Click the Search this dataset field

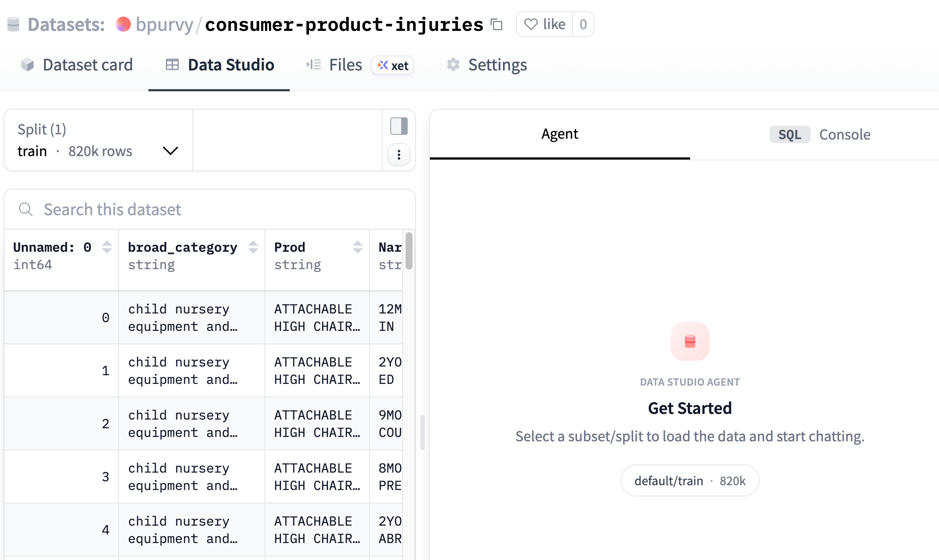(x=210, y=210)
